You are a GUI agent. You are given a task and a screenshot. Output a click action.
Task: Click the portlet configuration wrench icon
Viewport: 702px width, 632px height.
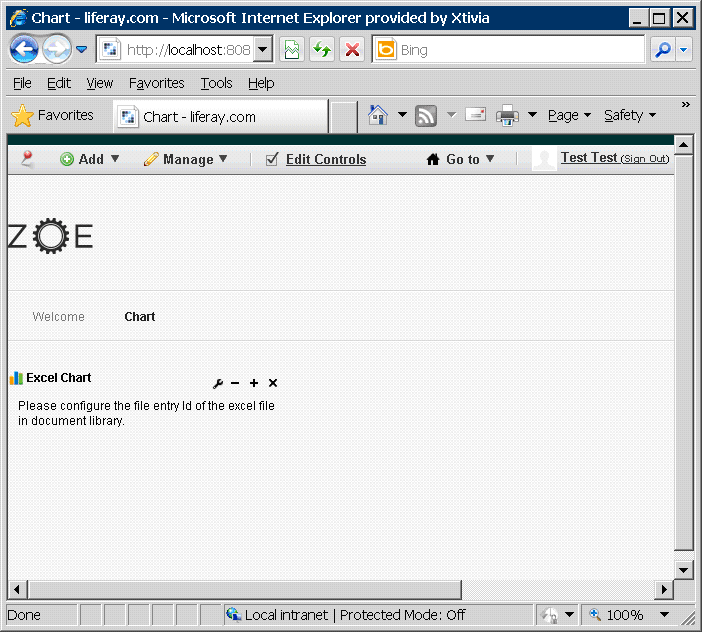[218, 384]
